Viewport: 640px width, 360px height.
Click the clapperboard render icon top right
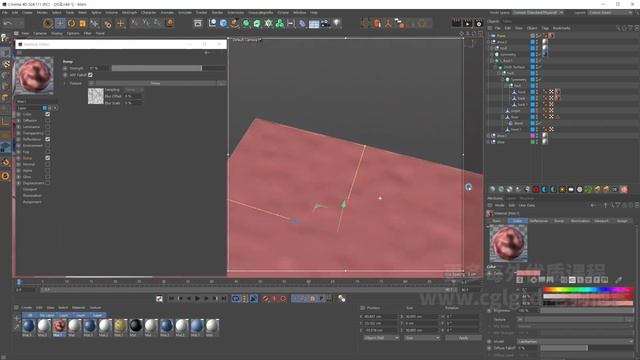(x=456, y=23)
